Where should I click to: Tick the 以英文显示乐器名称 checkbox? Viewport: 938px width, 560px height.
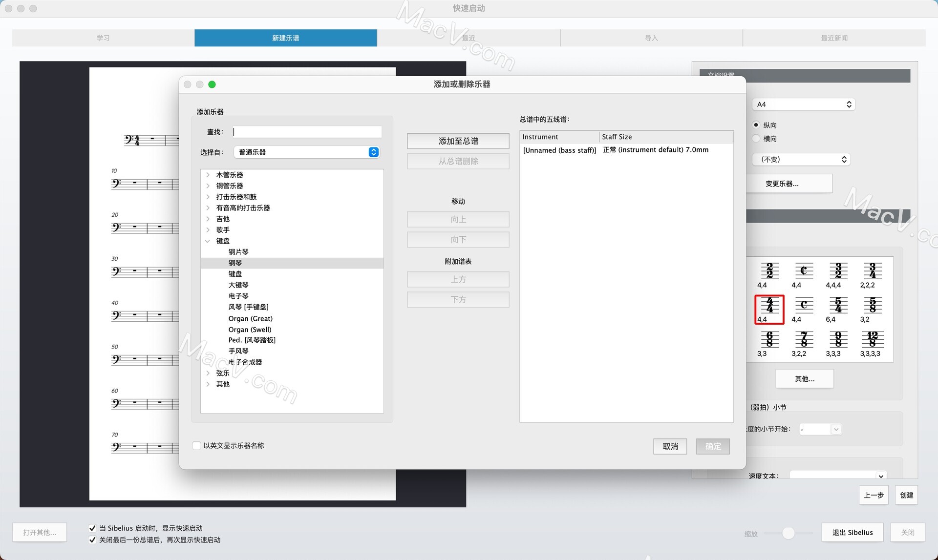click(197, 445)
